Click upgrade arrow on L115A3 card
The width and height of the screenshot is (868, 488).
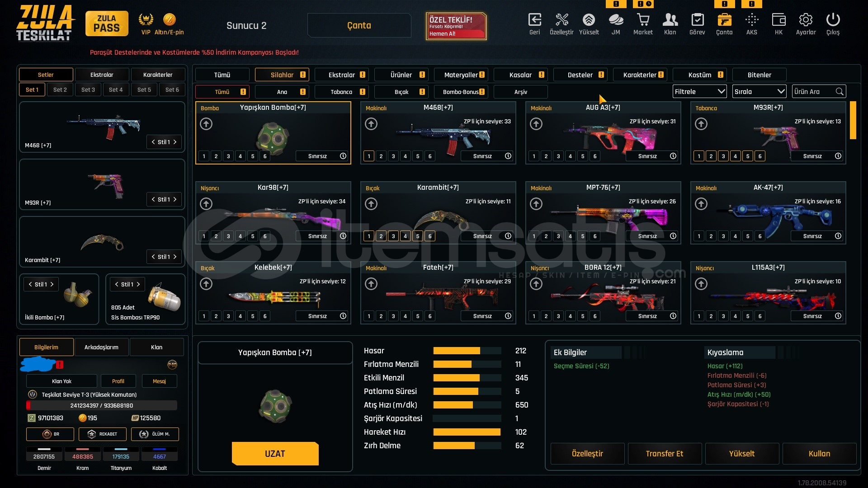coord(701,284)
